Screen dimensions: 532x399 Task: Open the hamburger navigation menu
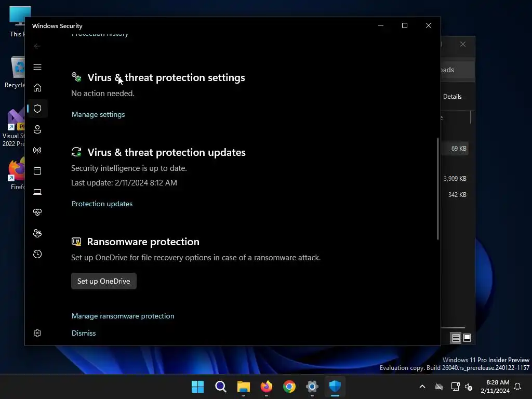pyautogui.click(x=37, y=67)
